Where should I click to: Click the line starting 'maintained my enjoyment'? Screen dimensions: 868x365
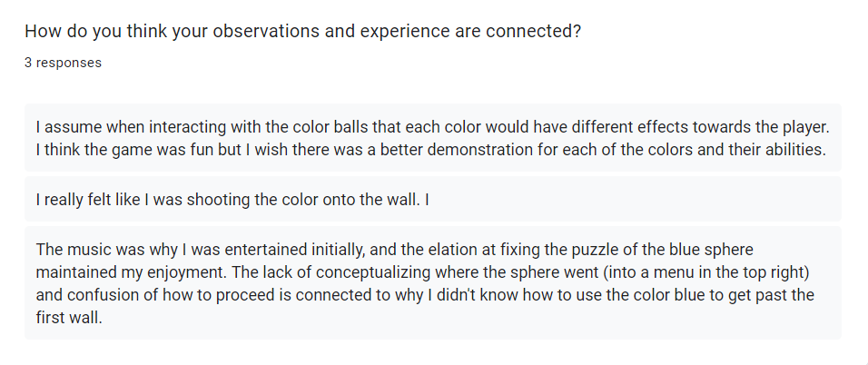pyautogui.click(x=423, y=272)
